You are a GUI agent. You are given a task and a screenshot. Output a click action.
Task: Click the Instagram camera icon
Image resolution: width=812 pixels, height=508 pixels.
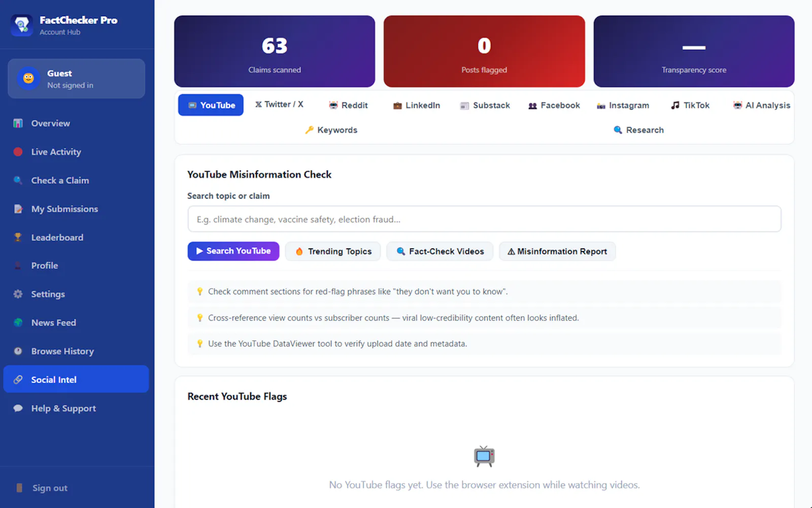pyautogui.click(x=601, y=106)
